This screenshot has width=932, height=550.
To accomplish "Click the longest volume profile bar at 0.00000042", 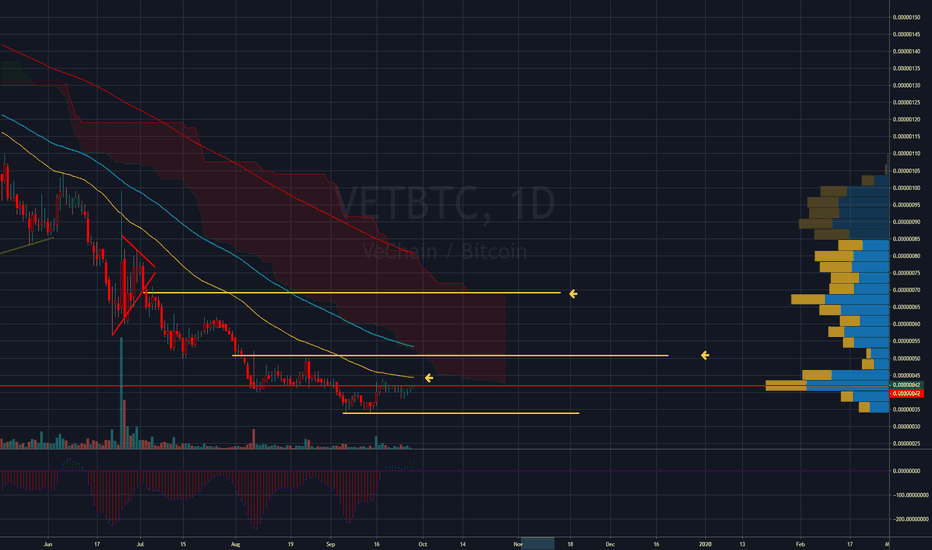I will point(827,385).
